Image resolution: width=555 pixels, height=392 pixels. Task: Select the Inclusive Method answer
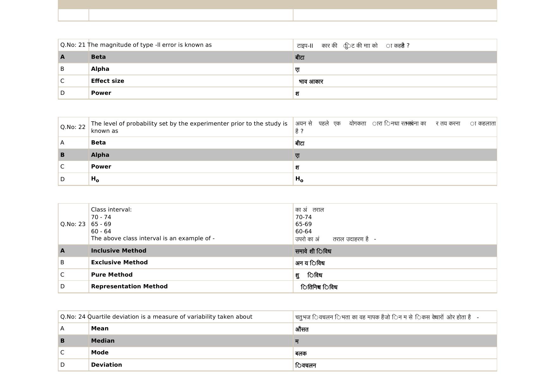(x=119, y=251)
